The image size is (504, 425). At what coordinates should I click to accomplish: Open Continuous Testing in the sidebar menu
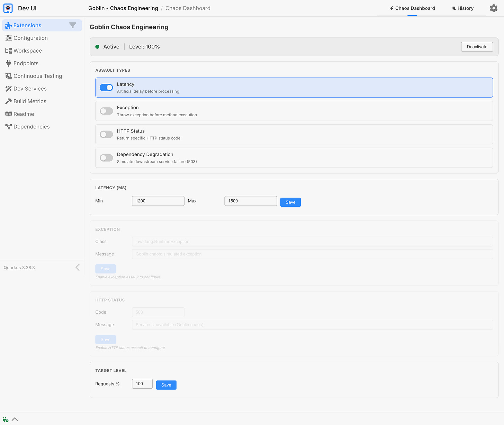42,76
